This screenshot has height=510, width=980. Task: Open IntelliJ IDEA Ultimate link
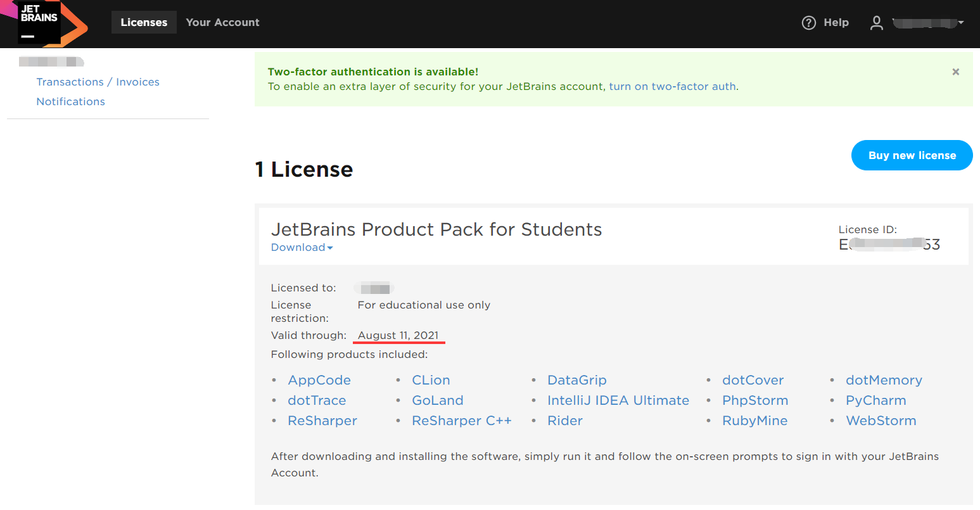[618, 400]
